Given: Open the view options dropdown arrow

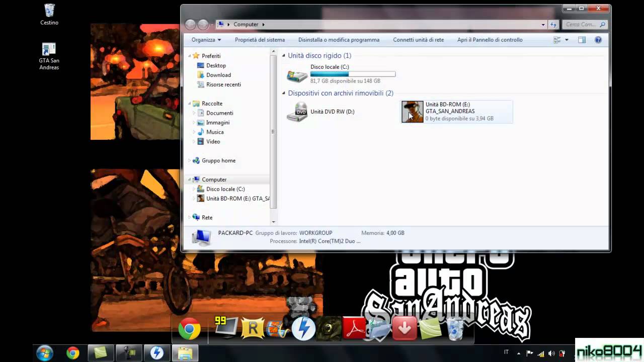Looking at the screenshot, I should (567, 40).
